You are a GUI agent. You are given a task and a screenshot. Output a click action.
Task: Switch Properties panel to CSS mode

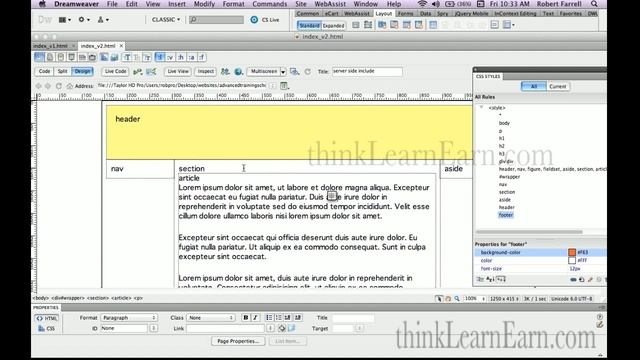[x=47, y=329]
